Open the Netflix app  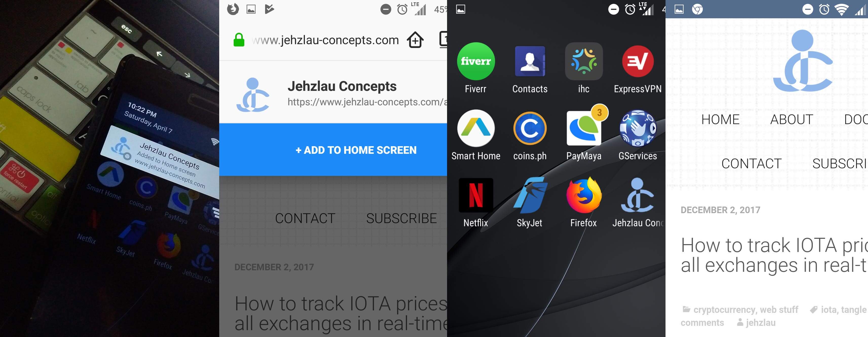476,195
